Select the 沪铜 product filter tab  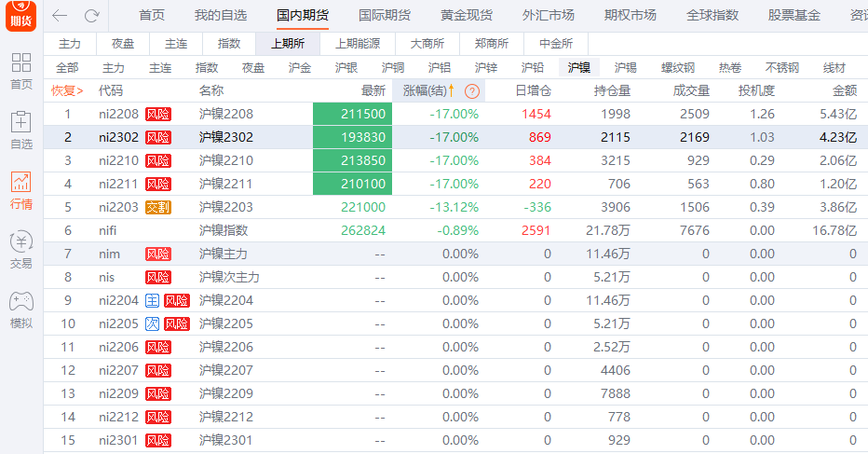pyautogui.click(x=393, y=68)
